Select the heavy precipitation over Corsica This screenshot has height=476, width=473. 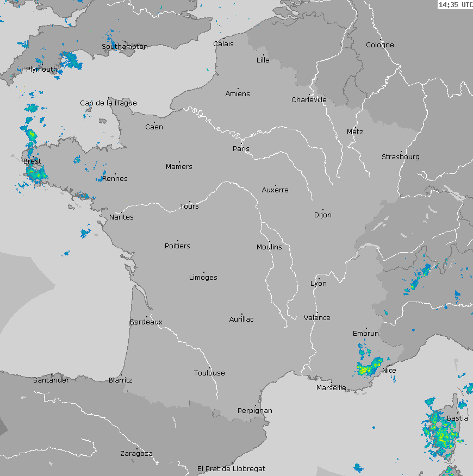click(x=440, y=432)
